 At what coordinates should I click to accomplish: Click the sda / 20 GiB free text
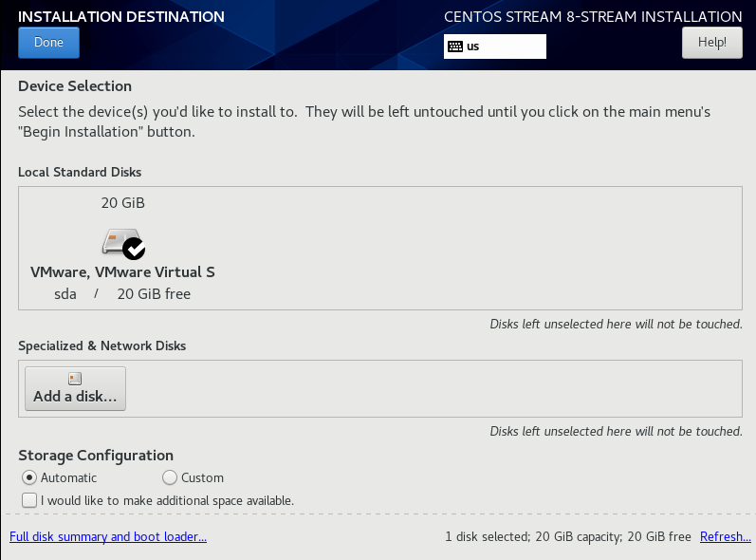[122, 293]
